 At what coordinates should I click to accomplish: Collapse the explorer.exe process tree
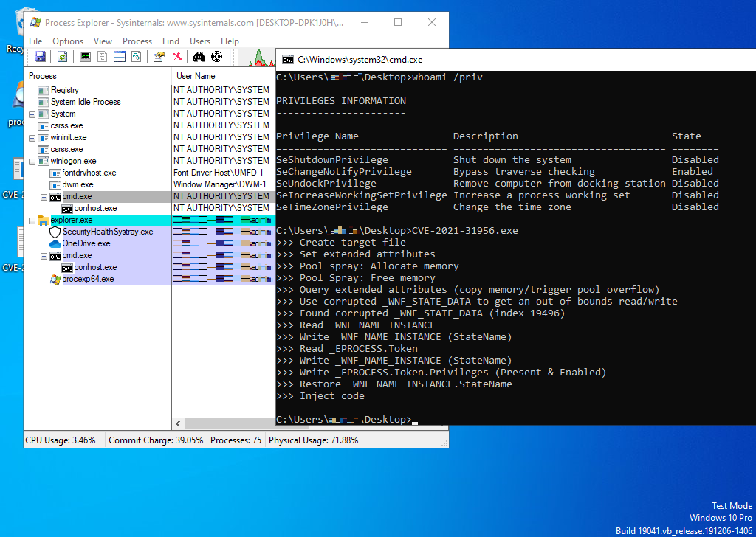pyautogui.click(x=31, y=219)
